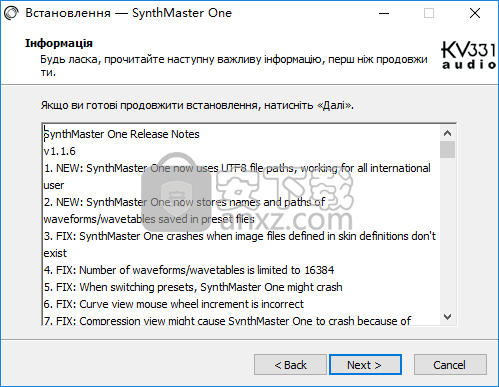Screen dimensions: 499x387
Task: Click the word 'user' line in release notes
Action: point(54,185)
